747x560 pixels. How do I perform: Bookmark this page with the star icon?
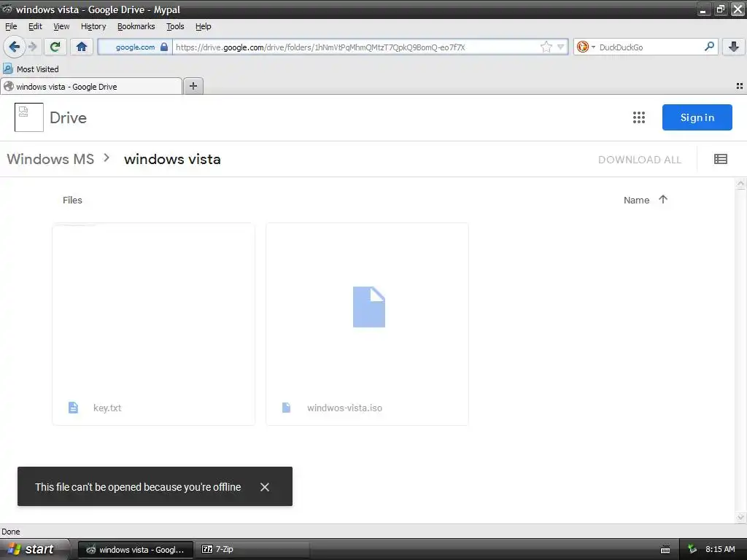tap(546, 47)
